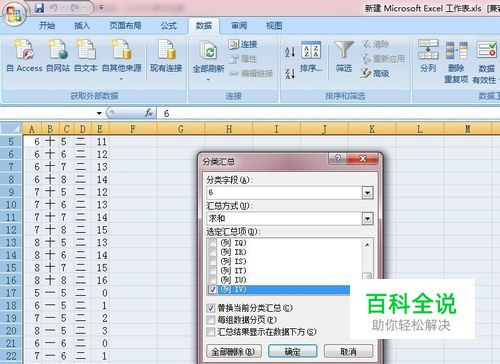
Task: Import data from Access
Action: 24,57
